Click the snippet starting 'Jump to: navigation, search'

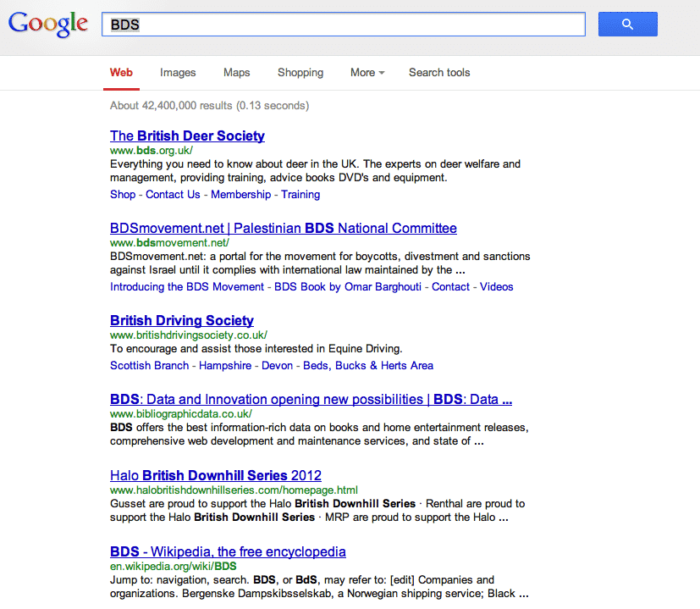tap(319, 587)
